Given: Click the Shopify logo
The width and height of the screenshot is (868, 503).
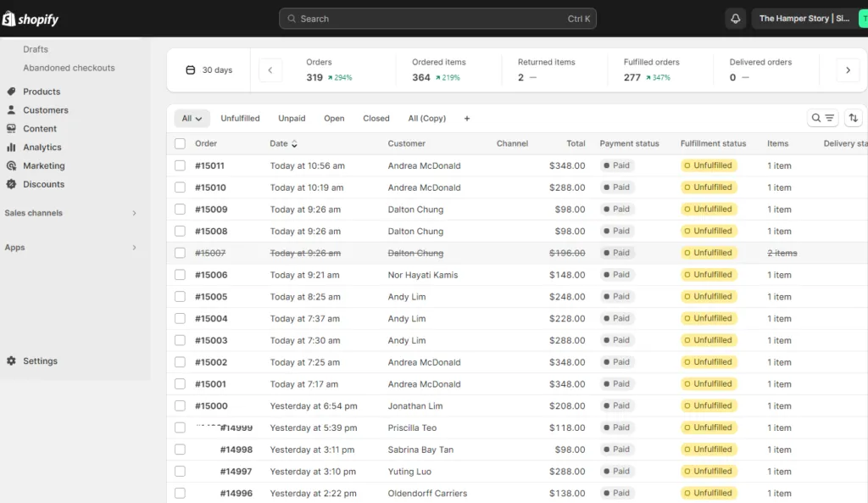Looking at the screenshot, I should click(x=30, y=19).
